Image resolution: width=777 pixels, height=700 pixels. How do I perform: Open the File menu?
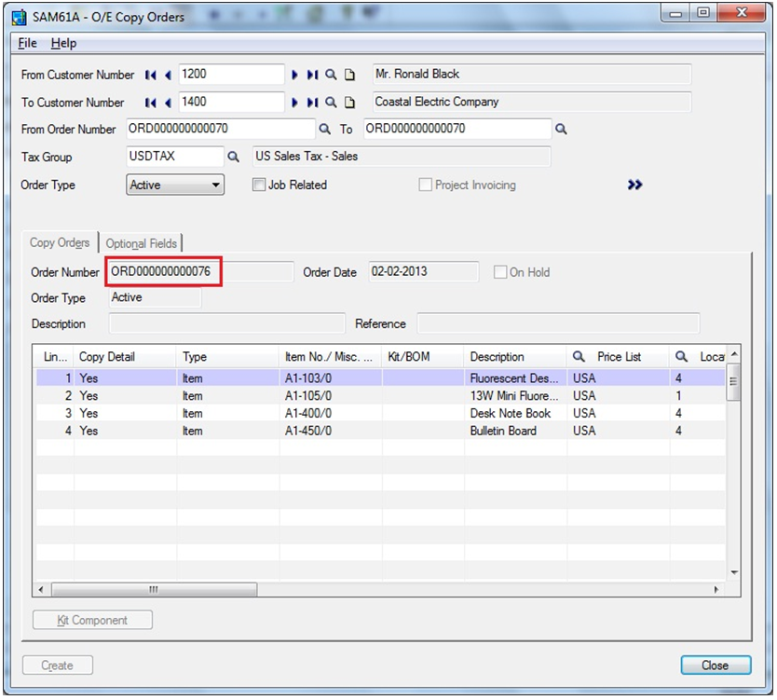tap(27, 43)
